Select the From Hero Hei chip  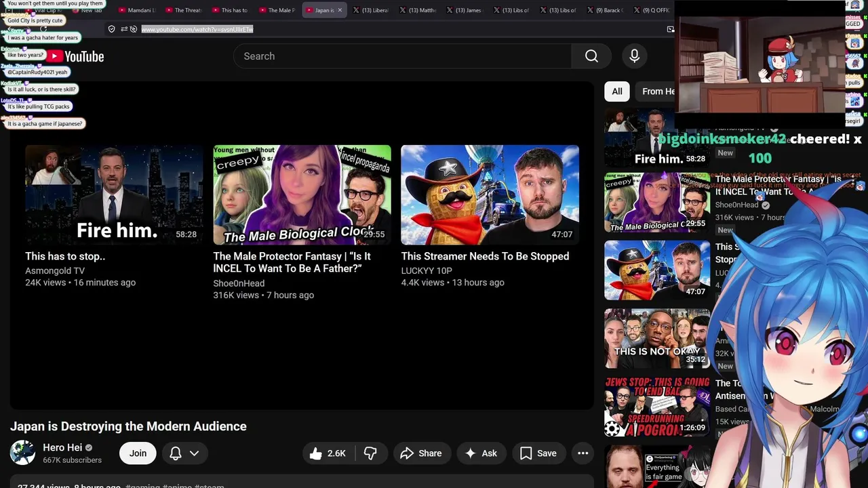pos(656,91)
